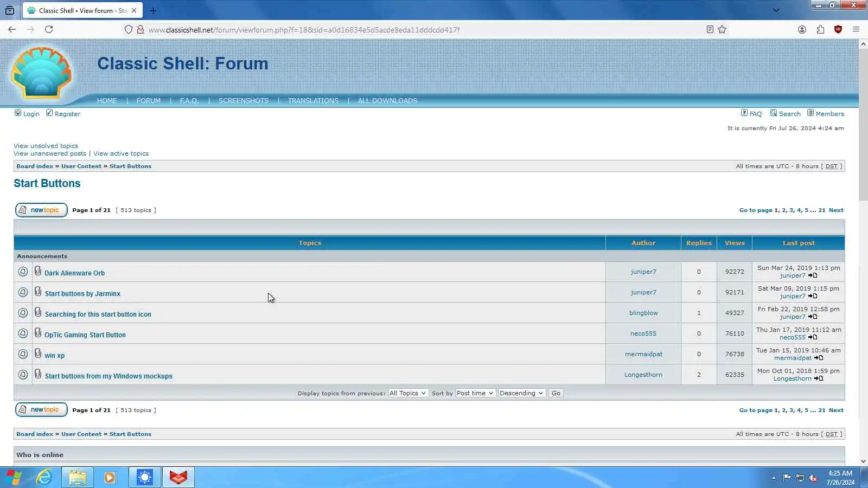Click the attachment paperclip on Dark Alienware Orb

click(38, 271)
